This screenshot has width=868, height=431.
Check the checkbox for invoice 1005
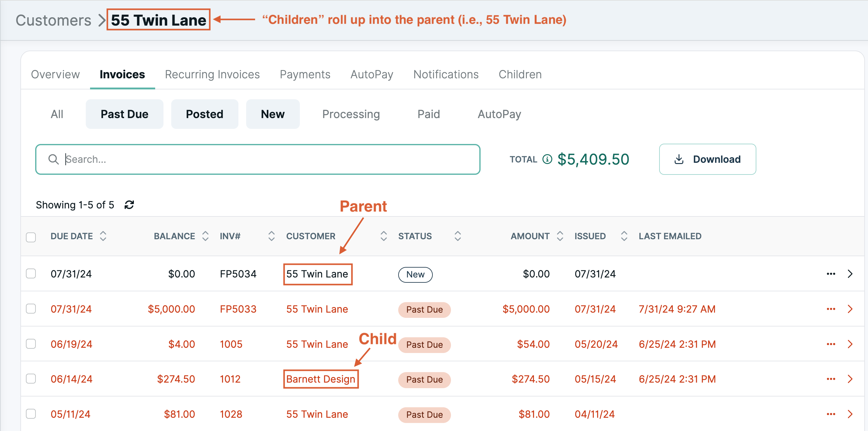click(31, 344)
